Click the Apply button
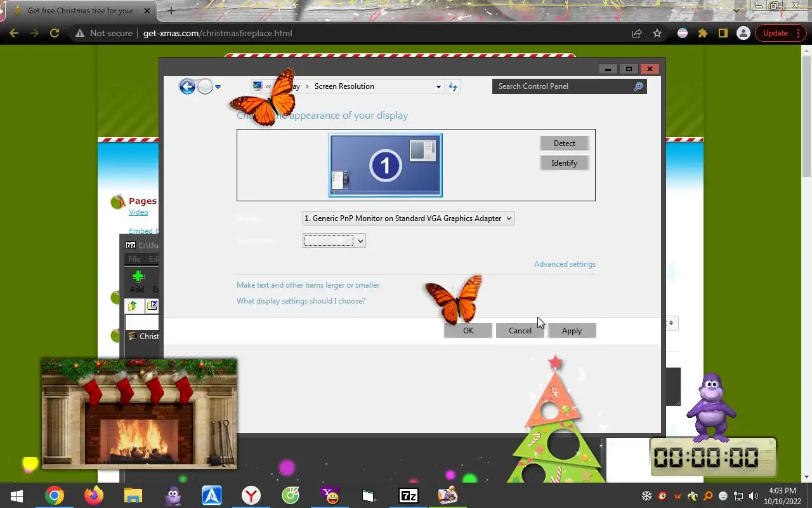 [x=572, y=331]
